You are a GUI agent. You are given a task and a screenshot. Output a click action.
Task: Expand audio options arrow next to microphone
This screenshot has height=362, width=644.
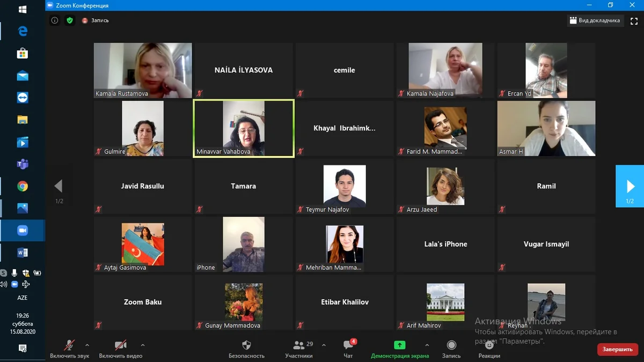tap(87, 345)
